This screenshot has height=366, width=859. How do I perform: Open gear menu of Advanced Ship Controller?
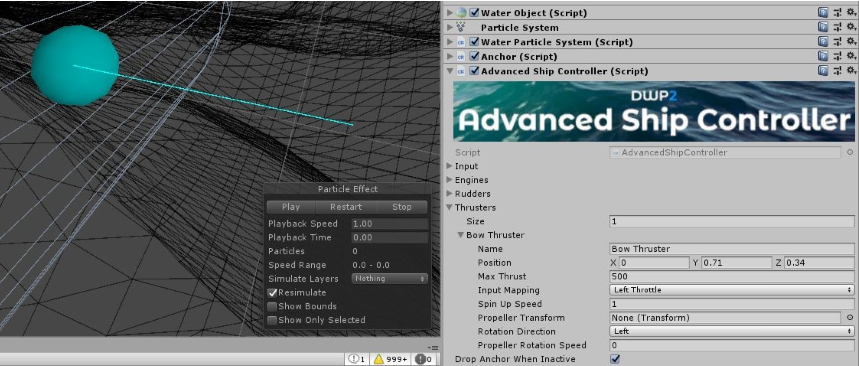tap(851, 71)
